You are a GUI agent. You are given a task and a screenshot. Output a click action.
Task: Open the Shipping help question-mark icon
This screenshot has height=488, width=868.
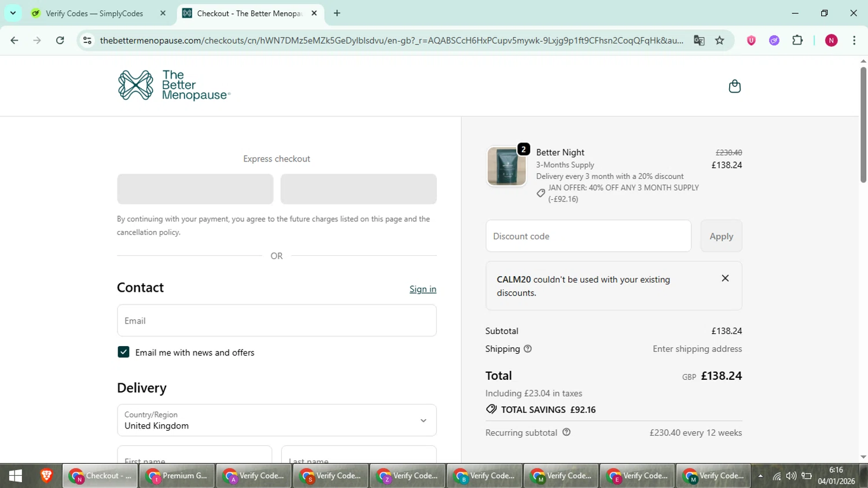528,348
